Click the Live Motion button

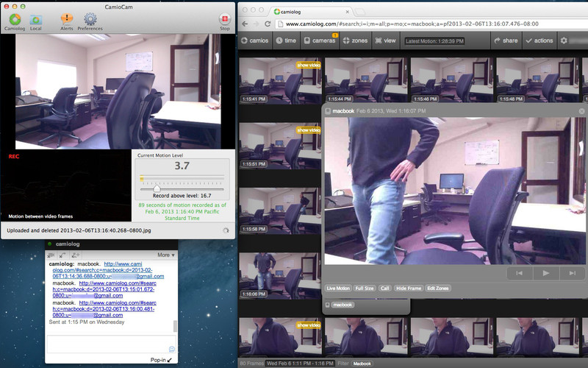coord(337,289)
